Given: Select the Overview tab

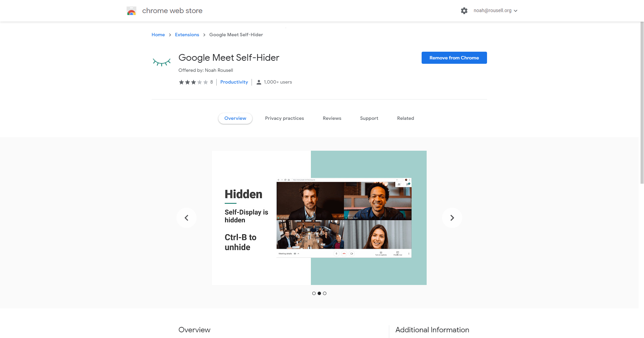Looking at the screenshot, I should [235, 118].
